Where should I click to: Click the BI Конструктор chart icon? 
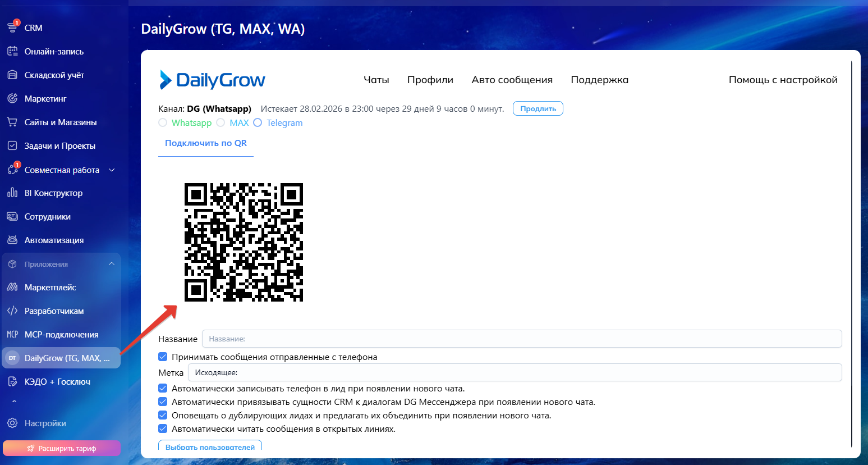[x=12, y=193]
